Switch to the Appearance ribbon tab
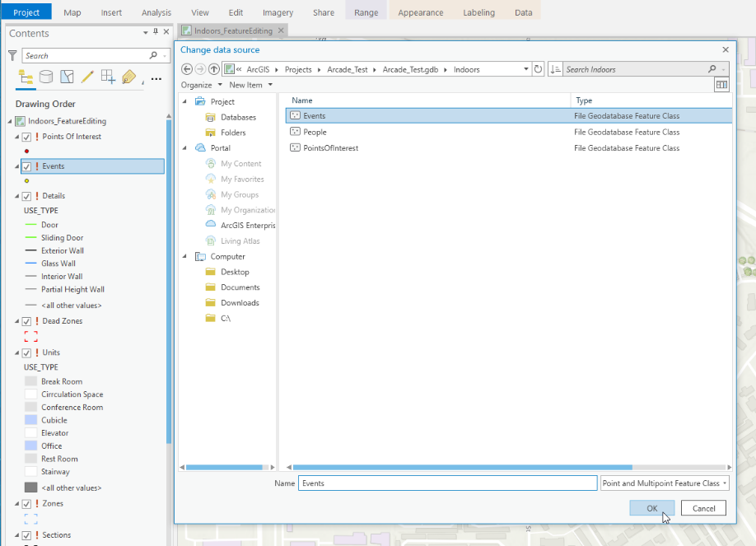Screen dimensions: 756x546 pyautogui.click(x=421, y=12)
